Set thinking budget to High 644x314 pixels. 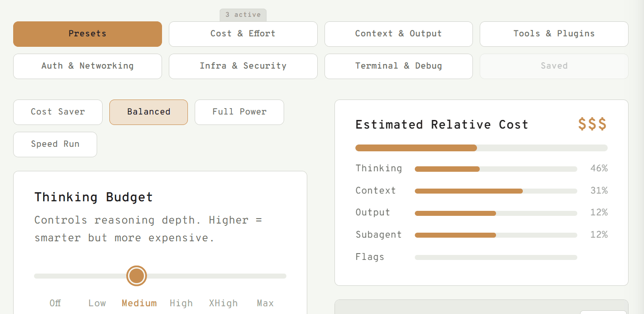(x=181, y=303)
